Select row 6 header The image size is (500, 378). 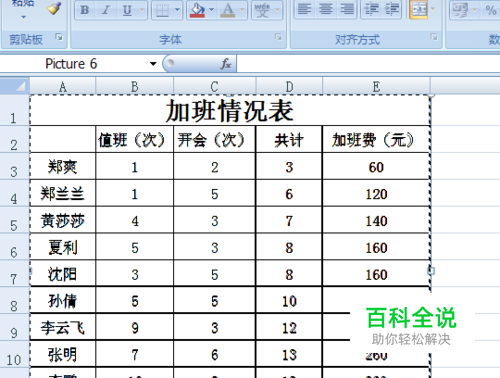pos(14,247)
